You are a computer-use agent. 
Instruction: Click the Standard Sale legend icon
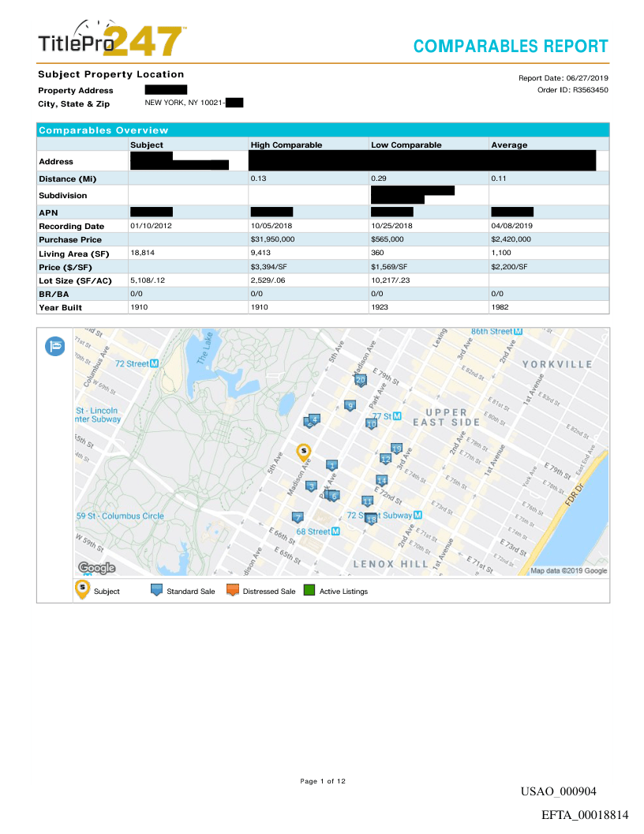point(156,590)
